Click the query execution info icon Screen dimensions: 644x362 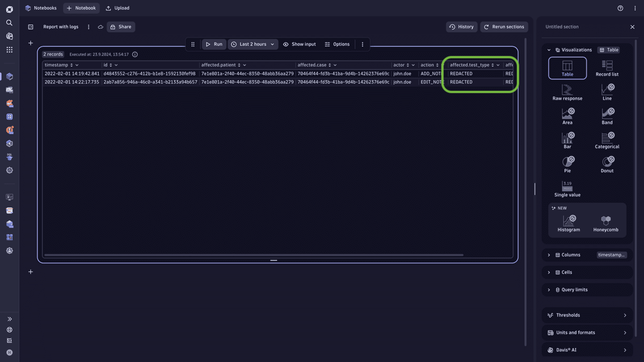click(x=135, y=54)
